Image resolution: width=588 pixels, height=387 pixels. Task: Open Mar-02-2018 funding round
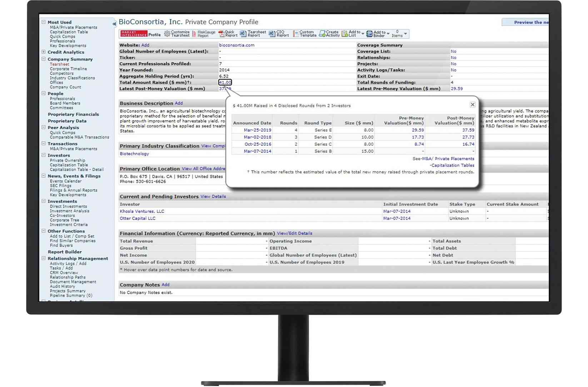tap(257, 137)
